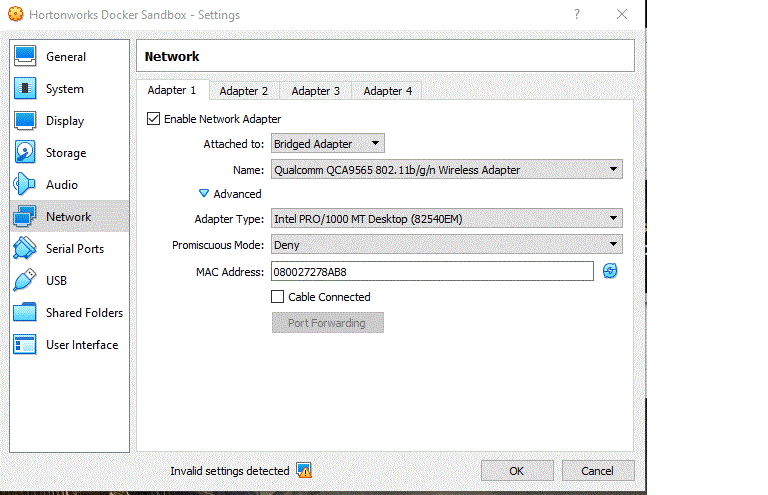Select the Storage category label
The image size is (768, 495).
[x=66, y=153]
